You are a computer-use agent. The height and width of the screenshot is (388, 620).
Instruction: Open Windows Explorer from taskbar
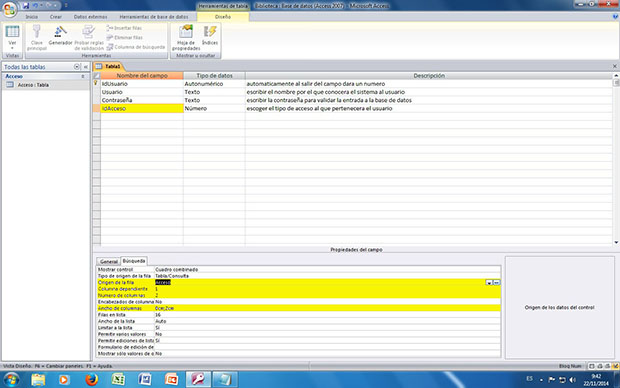tap(38, 380)
